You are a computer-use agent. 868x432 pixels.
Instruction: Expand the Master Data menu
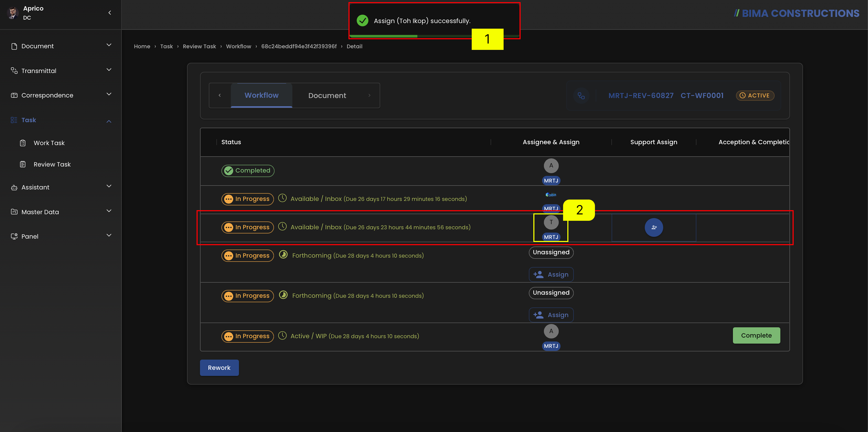[109, 211]
